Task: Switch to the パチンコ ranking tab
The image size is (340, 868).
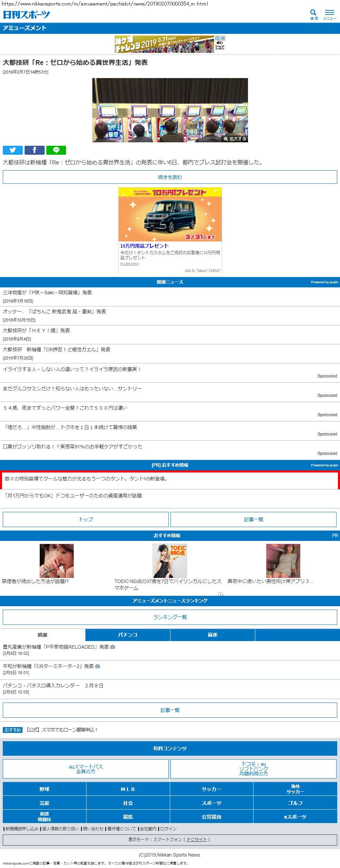Action: click(128, 635)
